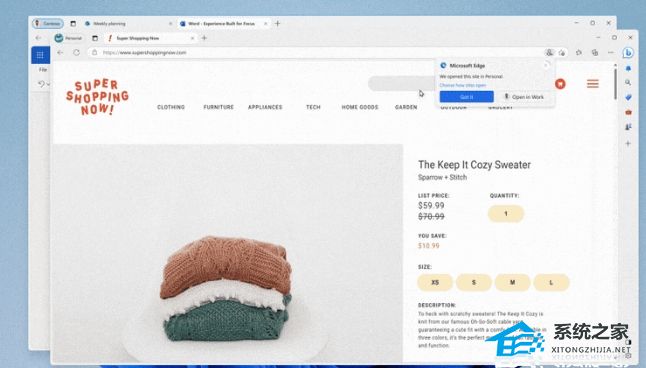The width and height of the screenshot is (646, 368).
Task: Click the site search field
Action: tap(402, 84)
